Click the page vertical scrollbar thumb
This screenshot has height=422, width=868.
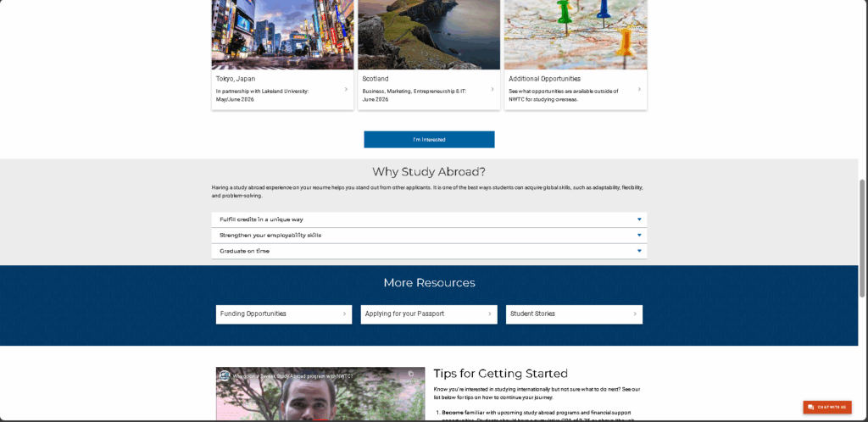click(x=862, y=238)
